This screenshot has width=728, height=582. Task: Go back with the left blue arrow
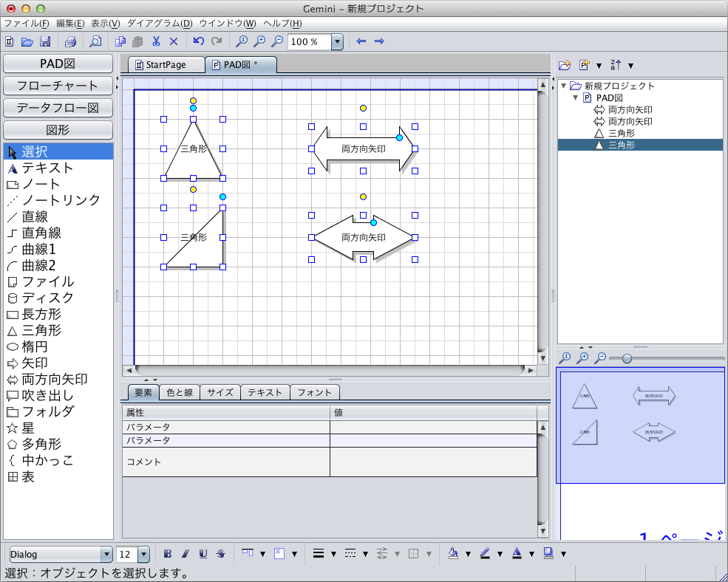[x=361, y=41]
